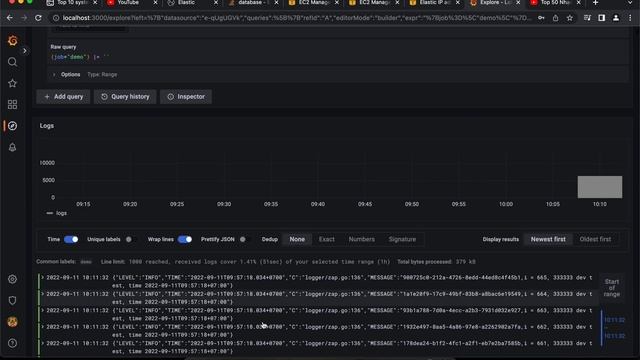The width and height of the screenshot is (640, 360).
Task: Open the Grafana home logo
Action: (13, 41)
